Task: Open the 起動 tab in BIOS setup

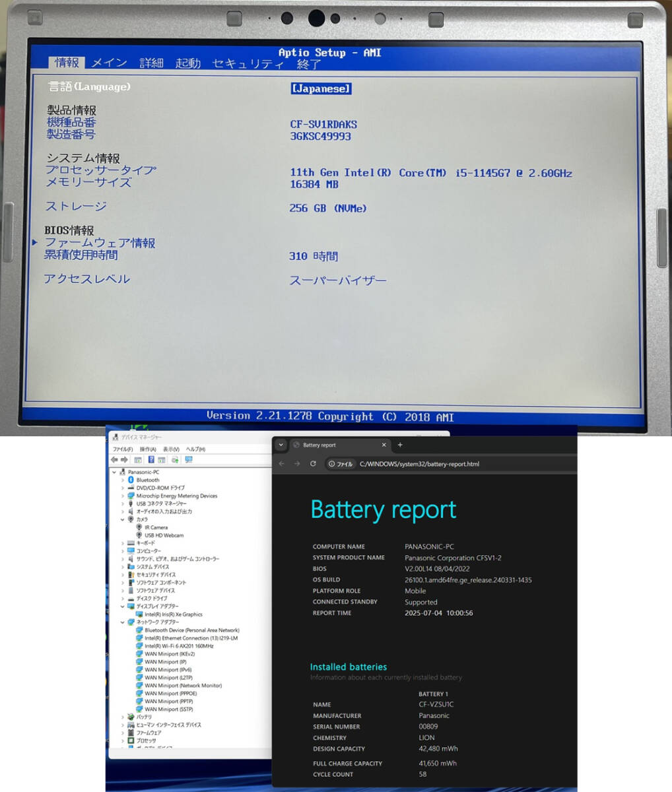Action: click(x=188, y=63)
